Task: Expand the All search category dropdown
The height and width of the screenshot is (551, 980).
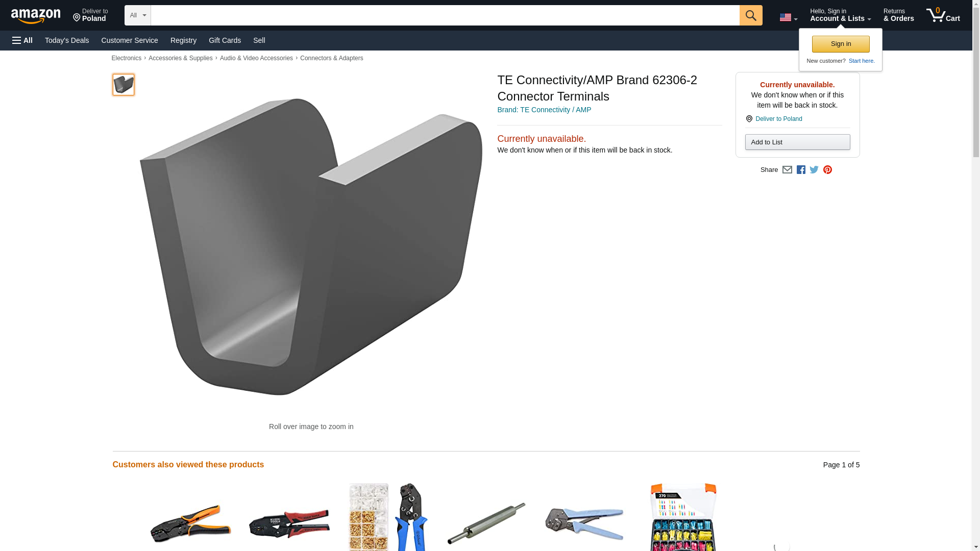Action: coord(138,15)
